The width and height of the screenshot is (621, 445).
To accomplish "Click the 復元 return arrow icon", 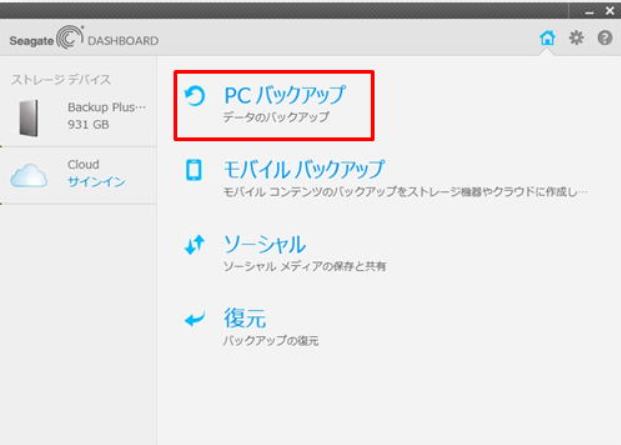I will pos(195,319).
